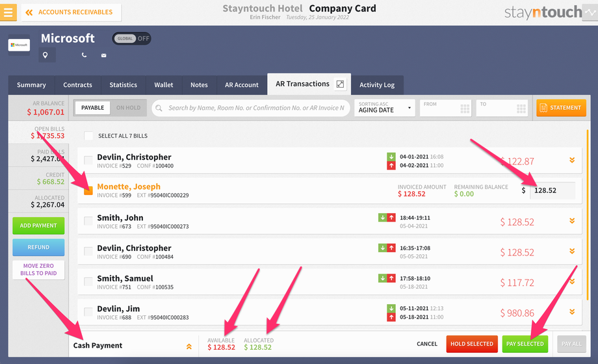The height and width of the screenshot is (364, 598).
Task: Open the Sorting Aging Date dropdown
Action: 384,108
